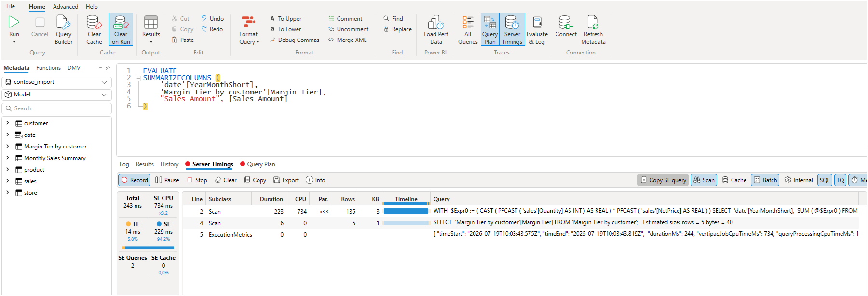Viewport: 868px width, 296px height.
Task: Open the Log output tab
Action: tap(124, 164)
